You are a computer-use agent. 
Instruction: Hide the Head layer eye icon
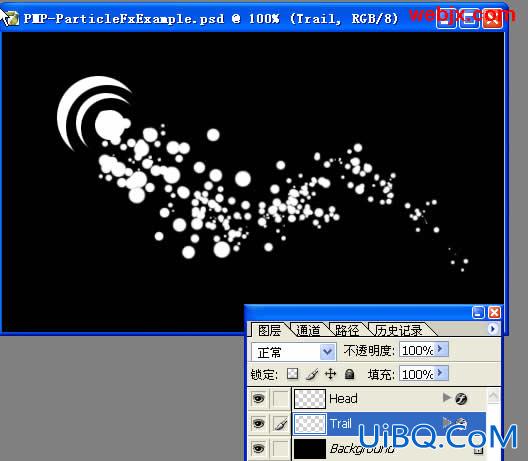(x=258, y=399)
